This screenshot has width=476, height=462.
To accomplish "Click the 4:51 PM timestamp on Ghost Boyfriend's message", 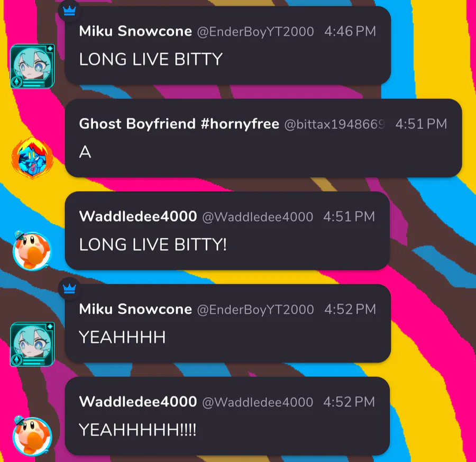I will 421,124.
